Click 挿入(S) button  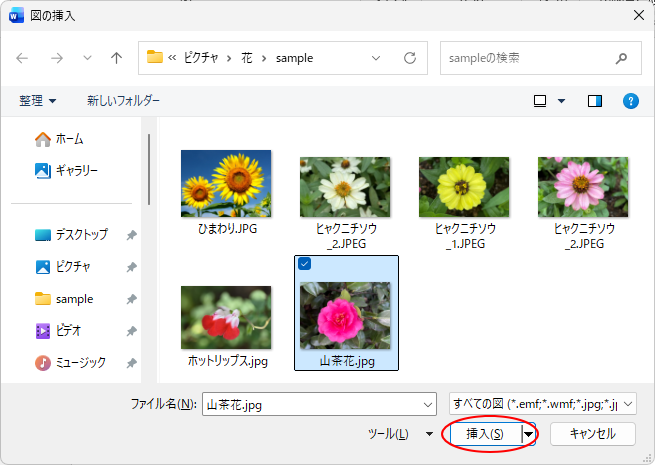click(x=485, y=434)
